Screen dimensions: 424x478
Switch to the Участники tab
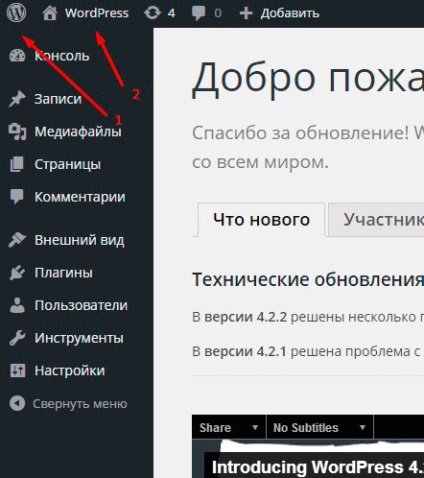(x=376, y=220)
